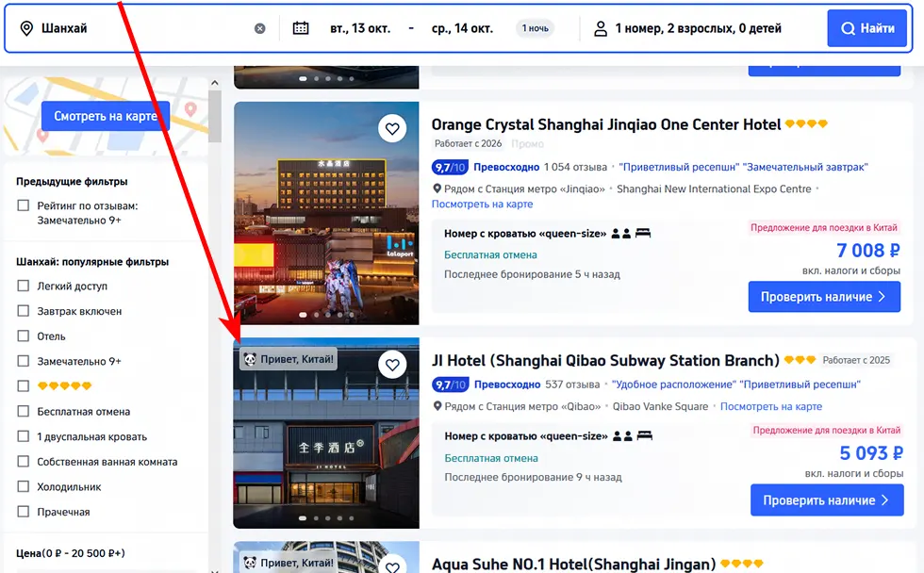Click the two-guest icon in Orange Crystal room
Image resolution: width=924 pixels, height=573 pixels.
coord(621,234)
